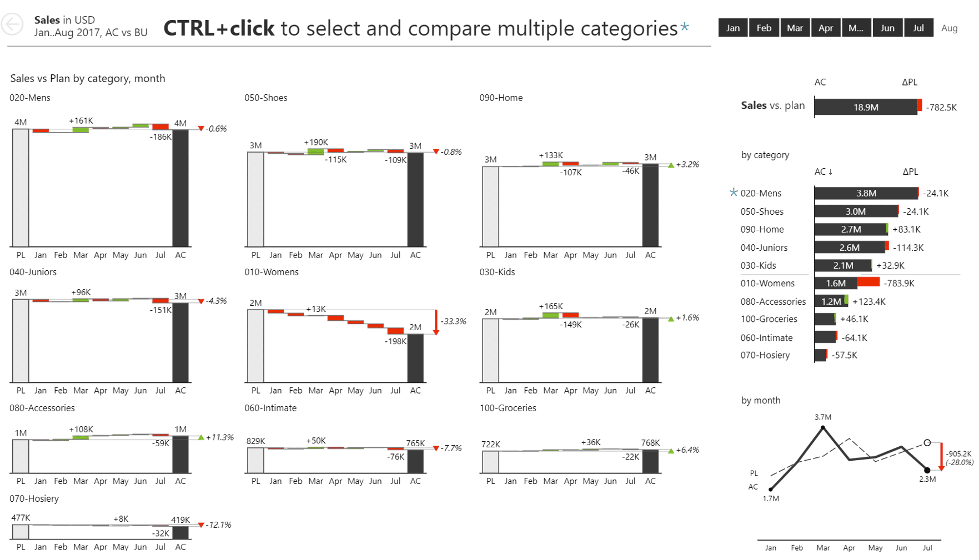
Task: Select the Mar month tab
Action: [x=795, y=27]
